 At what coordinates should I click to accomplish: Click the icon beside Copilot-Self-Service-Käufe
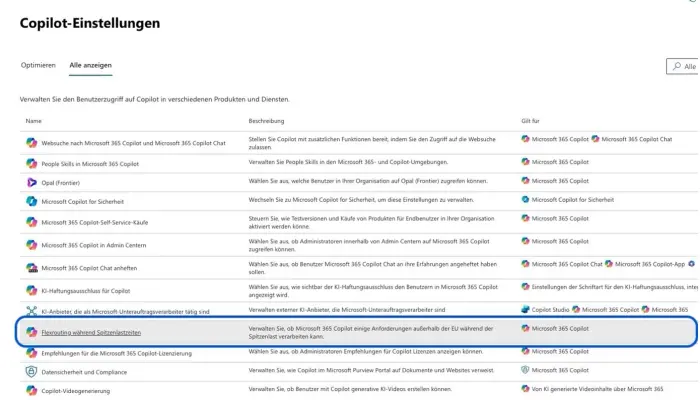[31, 222]
